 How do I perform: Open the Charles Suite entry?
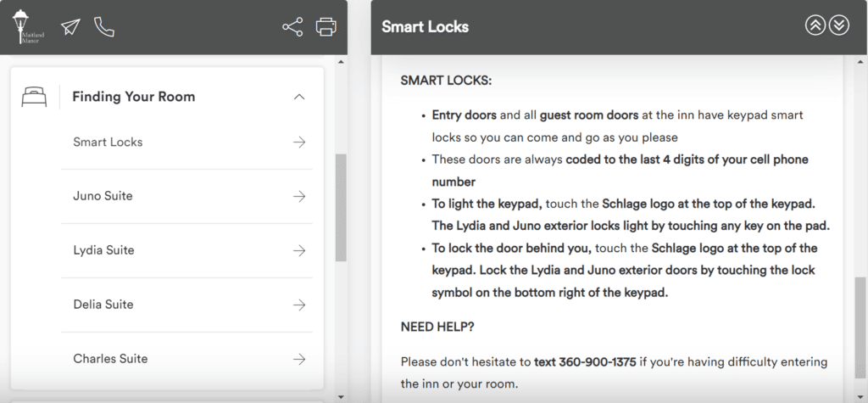[186, 359]
